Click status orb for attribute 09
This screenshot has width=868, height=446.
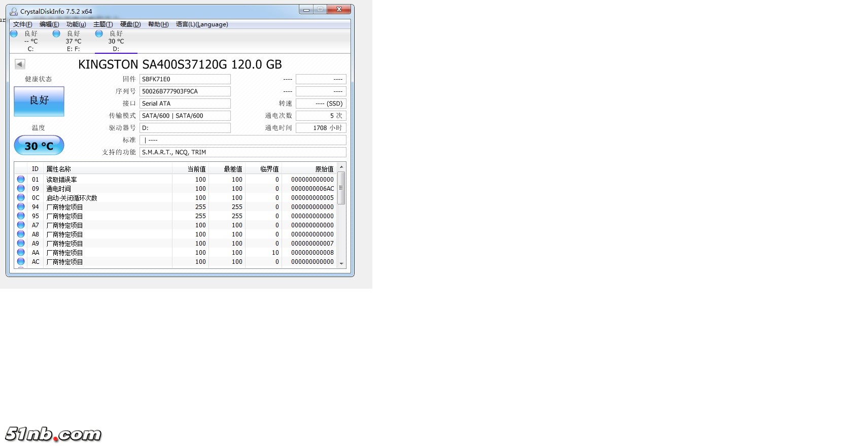pos(21,188)
